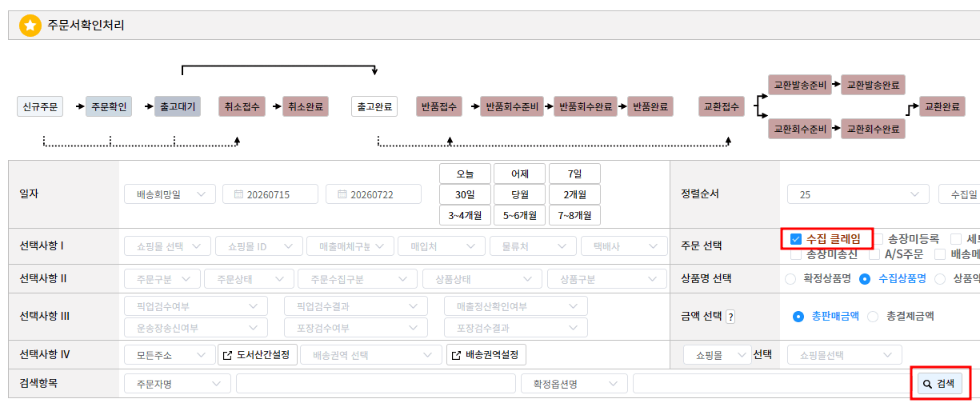
Task: Select the 교환접수 status step
Action: click(x=722, y=106)
